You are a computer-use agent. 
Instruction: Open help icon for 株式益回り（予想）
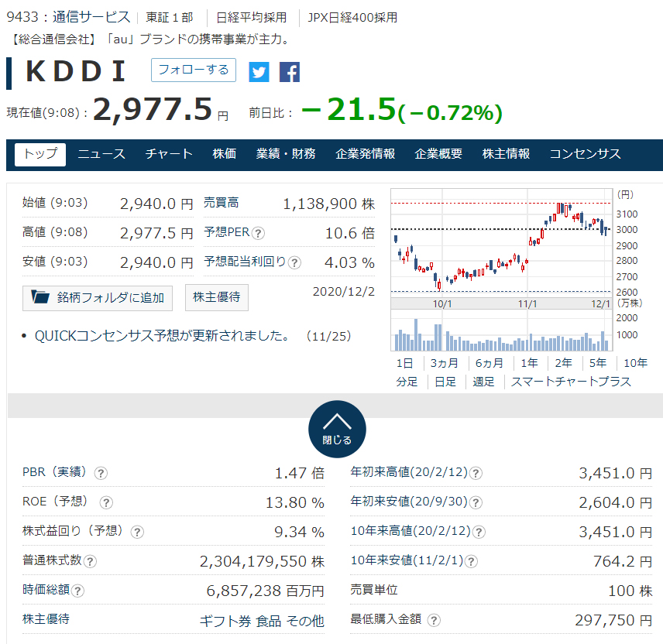click(x=137, y=532)
